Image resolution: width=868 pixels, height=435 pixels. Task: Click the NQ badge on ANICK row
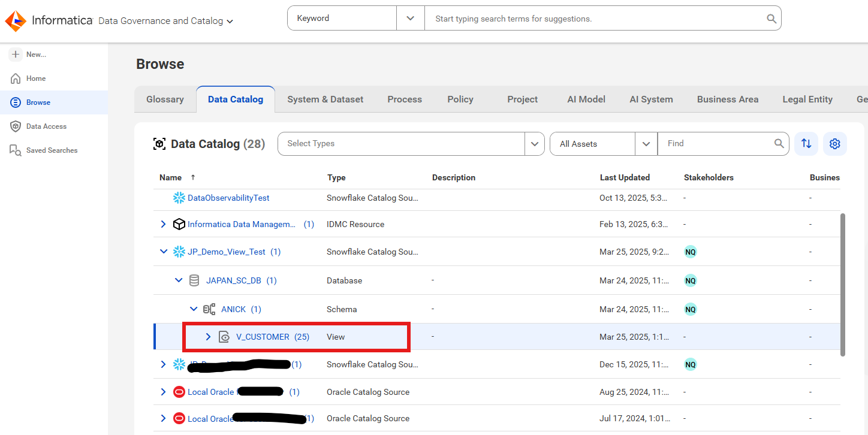(x=691, y=309)
